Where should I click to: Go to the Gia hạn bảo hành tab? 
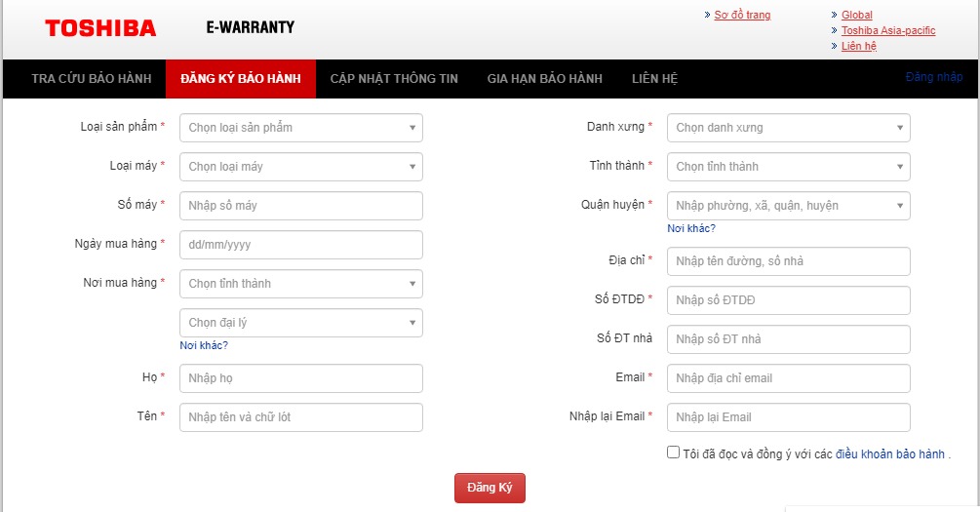coord(544,79)
